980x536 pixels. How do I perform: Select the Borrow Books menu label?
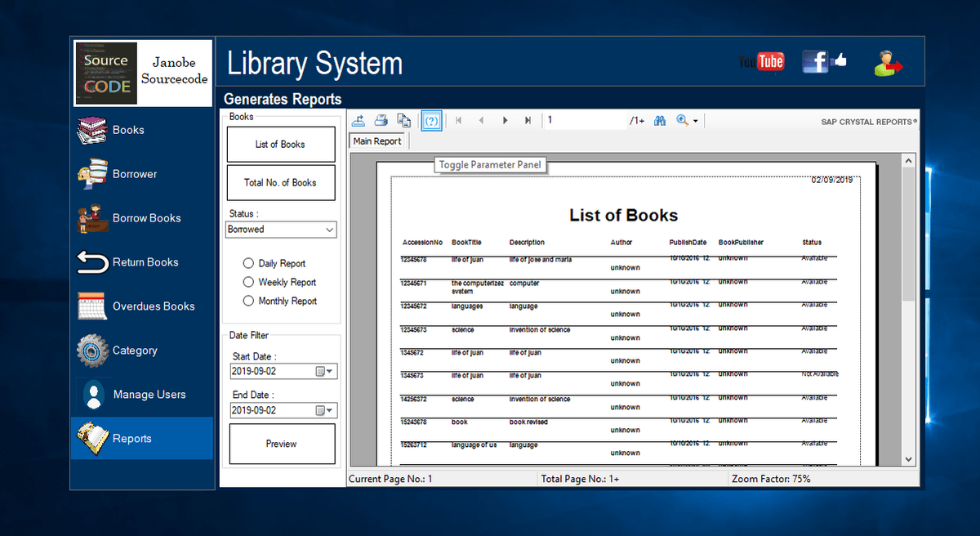click(147, 218)
